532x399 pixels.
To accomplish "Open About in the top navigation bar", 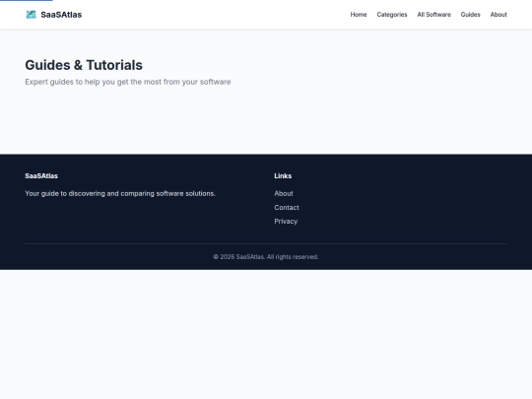I will [499, 15].
